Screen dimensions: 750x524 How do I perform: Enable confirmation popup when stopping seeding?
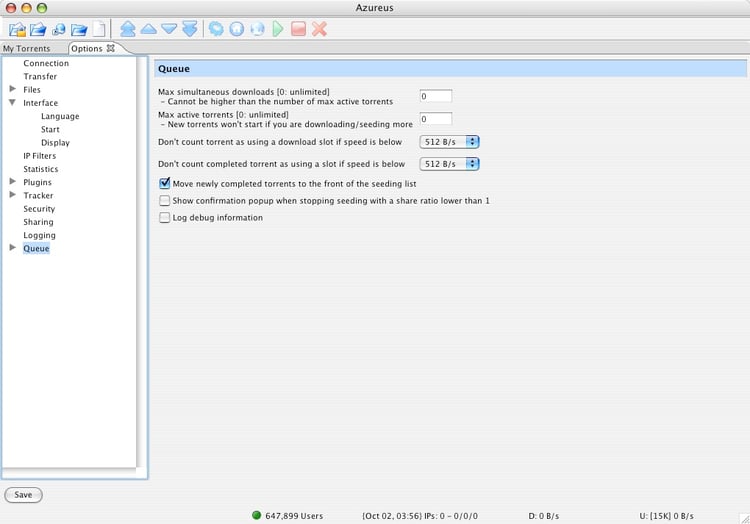[165, 200]
